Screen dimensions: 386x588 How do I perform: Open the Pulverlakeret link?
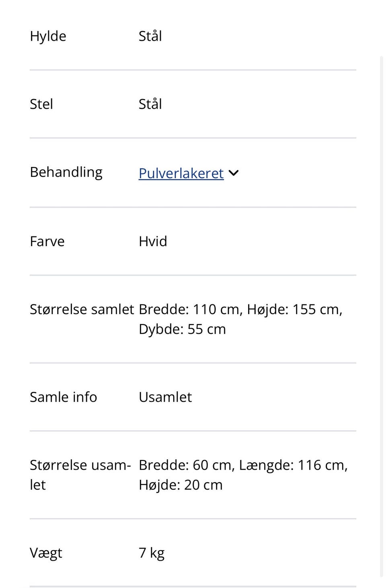pos(181,173)
